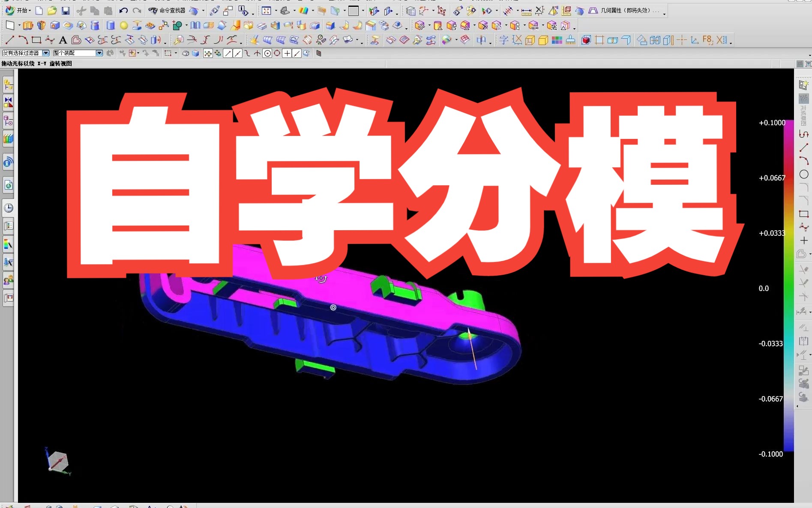Undo the last action
The image size is (812, 508).
(123, 11)
